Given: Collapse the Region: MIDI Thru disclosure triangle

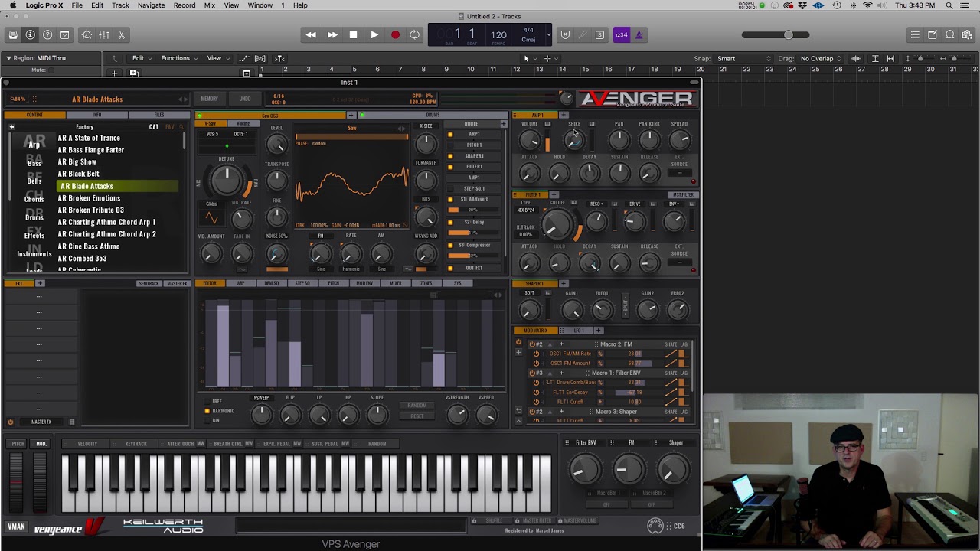Looking at the screenshot, I should 8,58.
